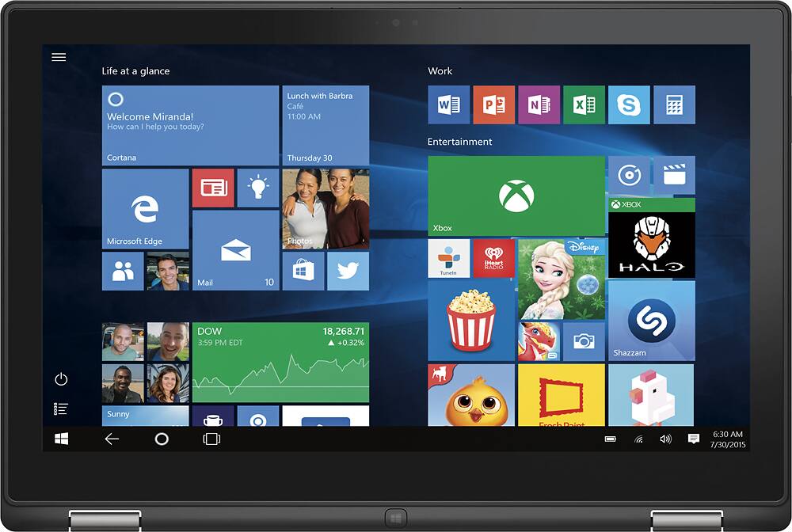Open the Windows Store tile
Image resolution: width=792 pixels, height=532 pixels.
coord(303,272)
